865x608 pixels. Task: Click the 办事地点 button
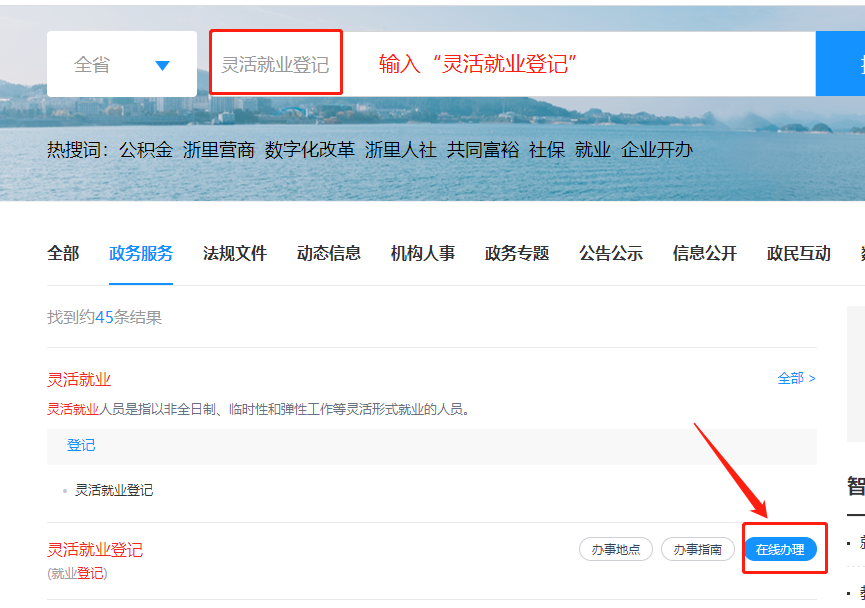coord(616,549)
